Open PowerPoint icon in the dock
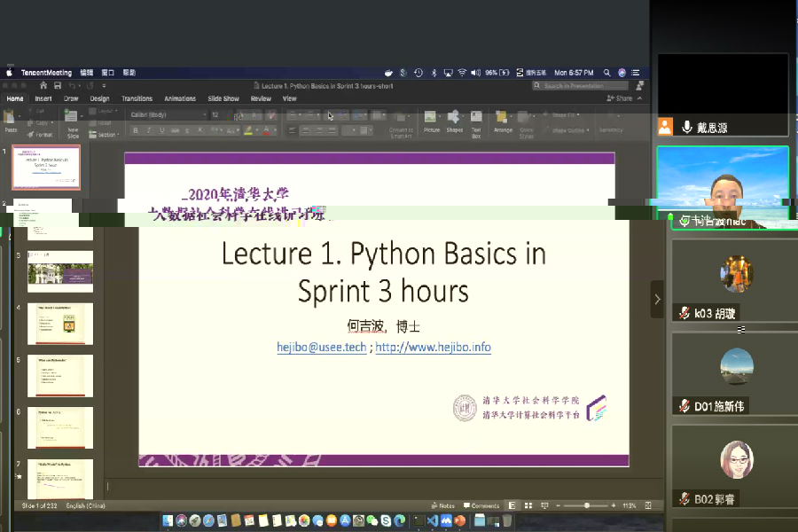 point(459,520)
